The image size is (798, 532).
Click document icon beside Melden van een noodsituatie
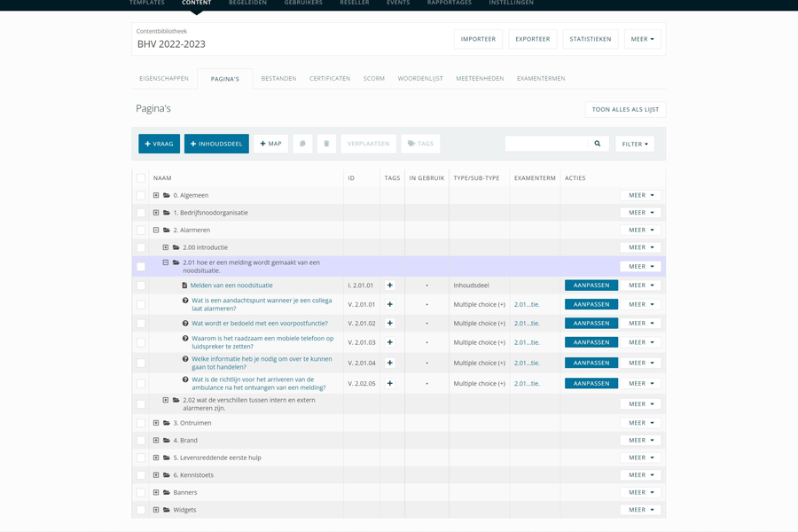coord(184,286)
